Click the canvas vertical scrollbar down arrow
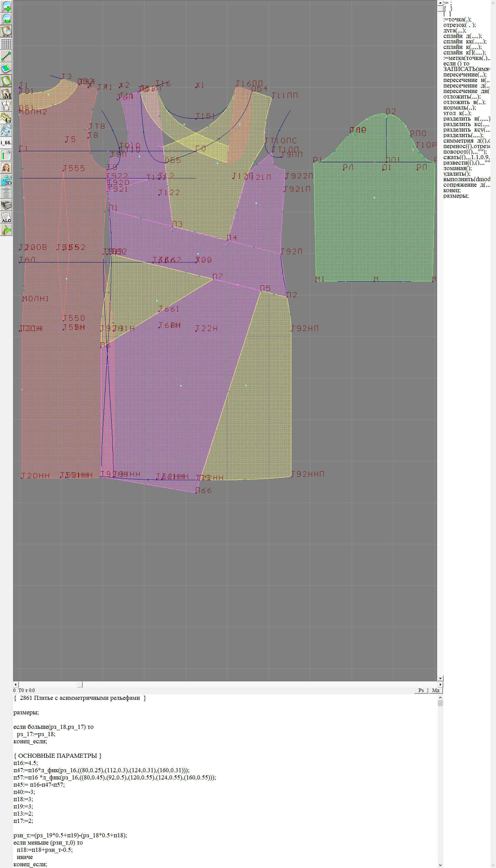The width and height of the screenshot is (496, 868). [440, 678]
